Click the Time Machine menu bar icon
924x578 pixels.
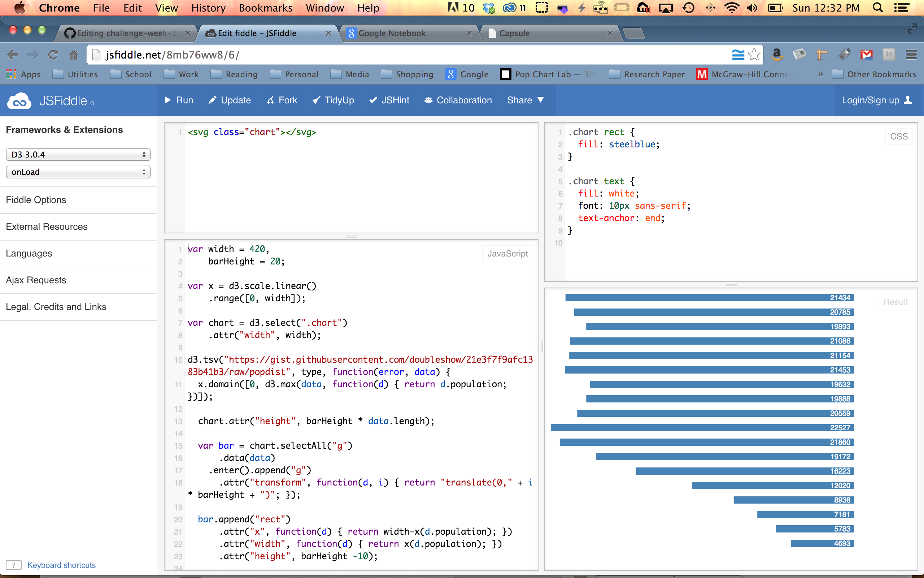point(688,8)
